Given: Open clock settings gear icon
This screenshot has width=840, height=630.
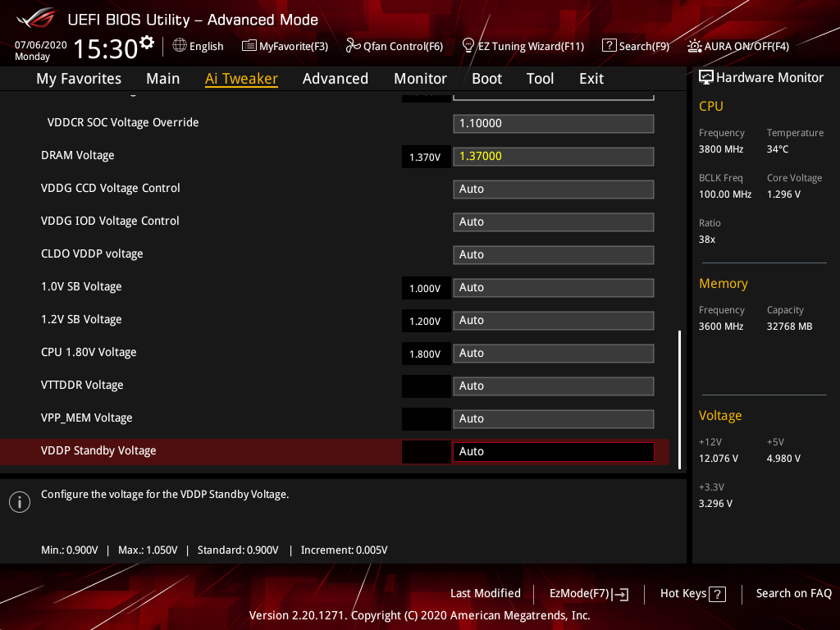Looking at the screenshot, I should pyautogui.click(x=147, y=43).
